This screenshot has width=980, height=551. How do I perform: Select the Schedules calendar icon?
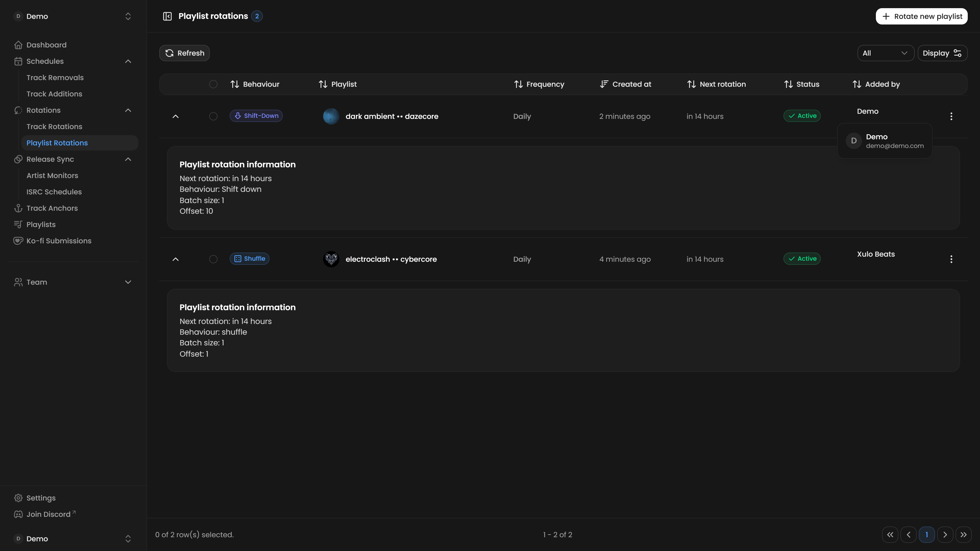coord(18,61)
